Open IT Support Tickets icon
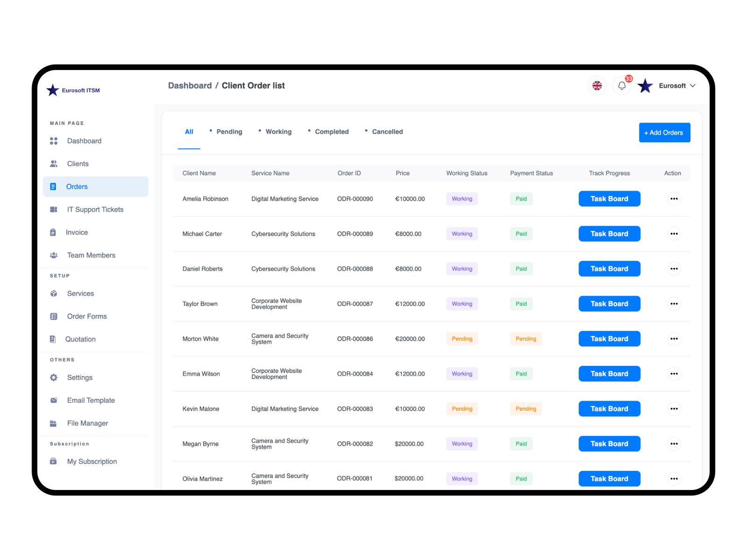 coord(54,210)
